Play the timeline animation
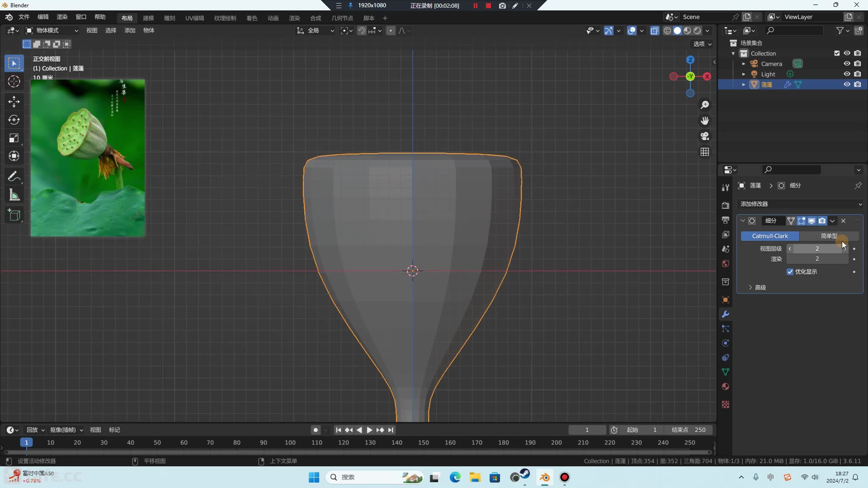The width and height of the screenshot is (868, 488). [369, 430]
